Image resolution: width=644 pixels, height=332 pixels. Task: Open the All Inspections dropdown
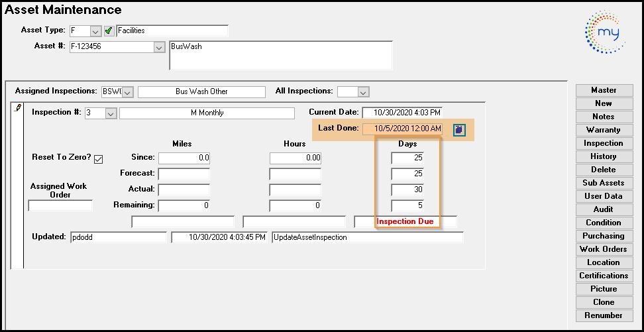tap(362, 92)
